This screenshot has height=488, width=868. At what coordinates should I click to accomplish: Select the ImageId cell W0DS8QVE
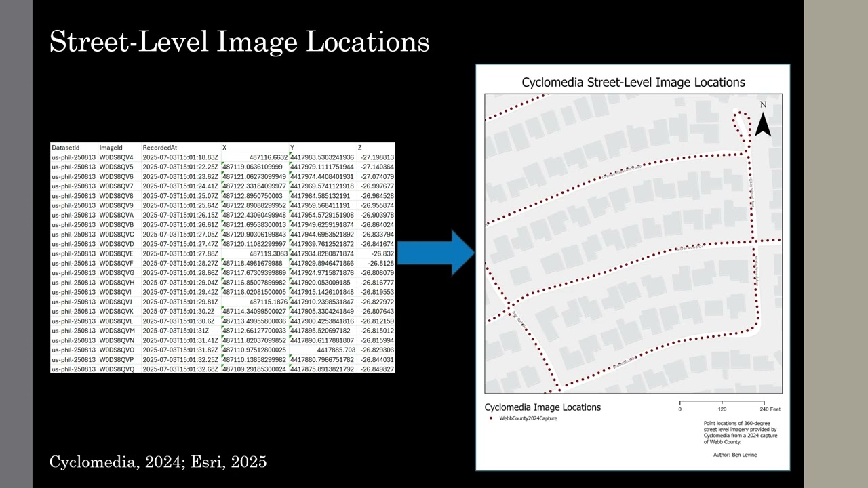pyautogui.click(x=116, y=253)
